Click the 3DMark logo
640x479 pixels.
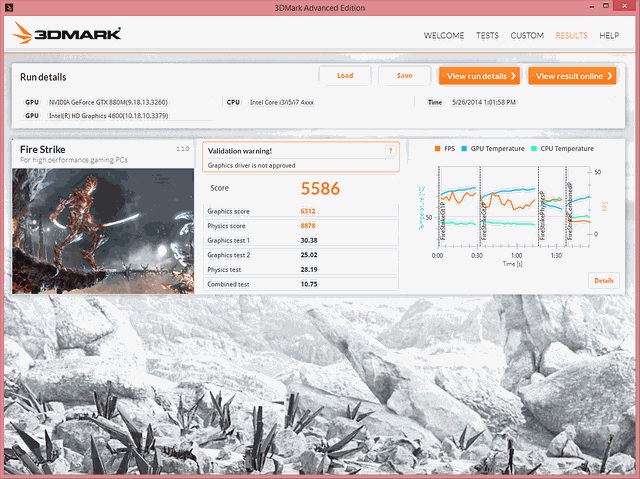coord(67,33)
